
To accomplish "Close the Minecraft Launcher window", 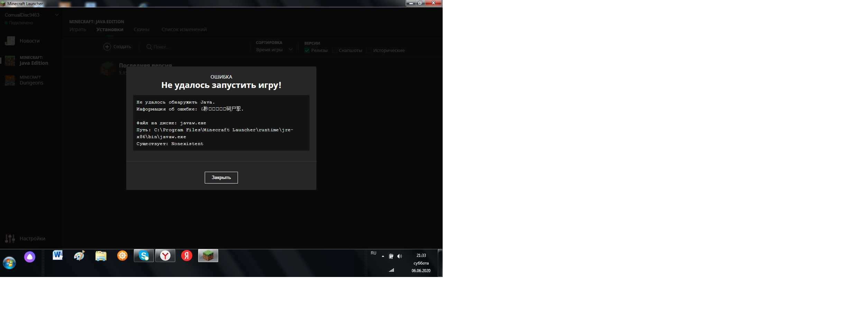I will click(x=433, y=3).
